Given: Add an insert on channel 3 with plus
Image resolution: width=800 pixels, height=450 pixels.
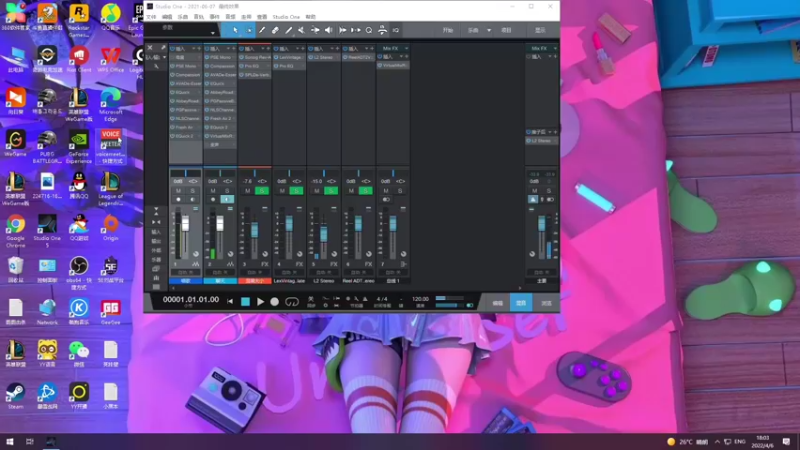Looking at the screenshot, I should pyautogui.click(x=268, y=48).
